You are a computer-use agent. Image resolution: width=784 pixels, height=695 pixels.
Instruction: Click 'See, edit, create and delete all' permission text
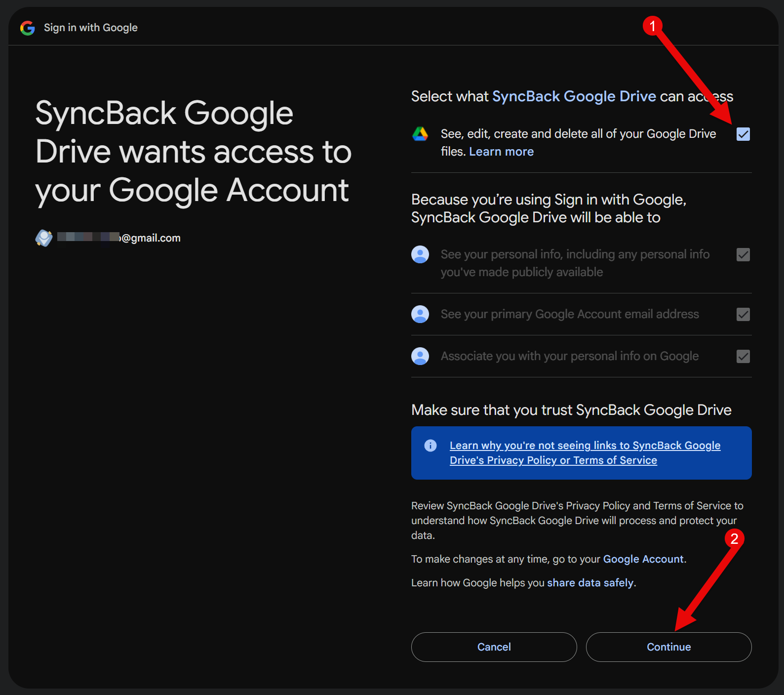579,143
